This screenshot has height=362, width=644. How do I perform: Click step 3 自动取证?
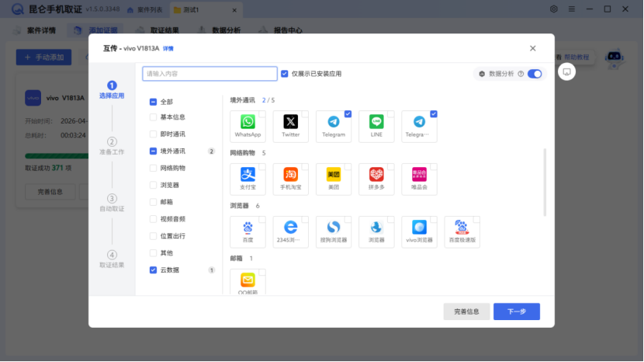tap(112, 204)
